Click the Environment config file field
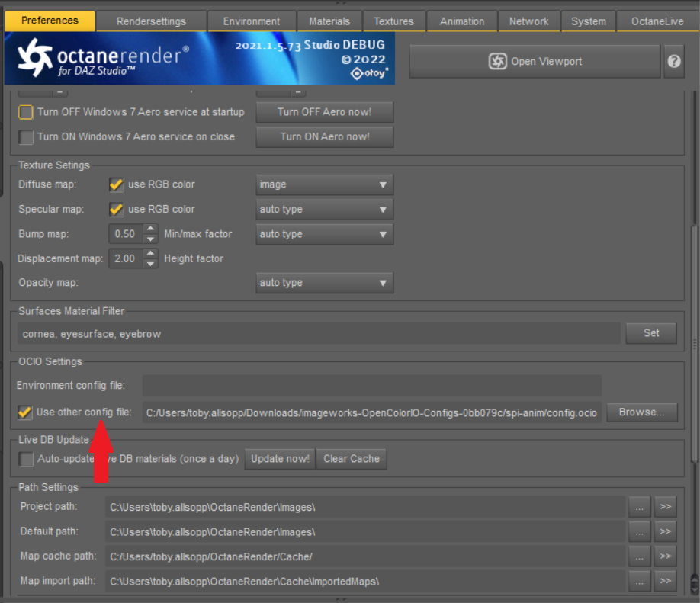This screenshot has width=700, height=603. click(x=371, y=386)
